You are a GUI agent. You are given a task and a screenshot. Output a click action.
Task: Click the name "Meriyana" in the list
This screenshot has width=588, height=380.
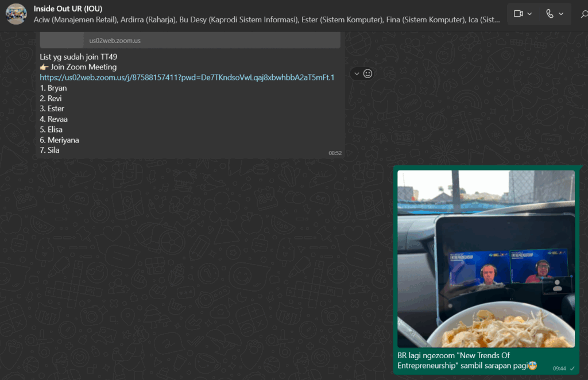tap(63, 140)
